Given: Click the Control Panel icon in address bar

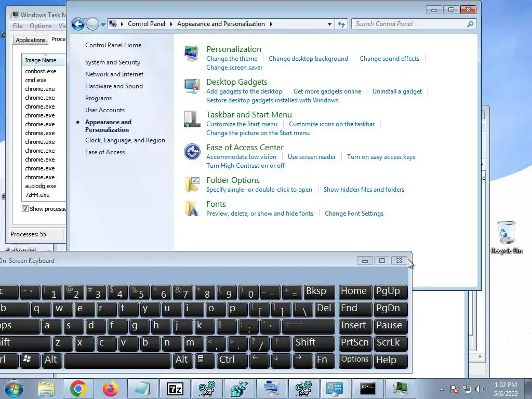Looking at the screenshot, I should [113, 24].
